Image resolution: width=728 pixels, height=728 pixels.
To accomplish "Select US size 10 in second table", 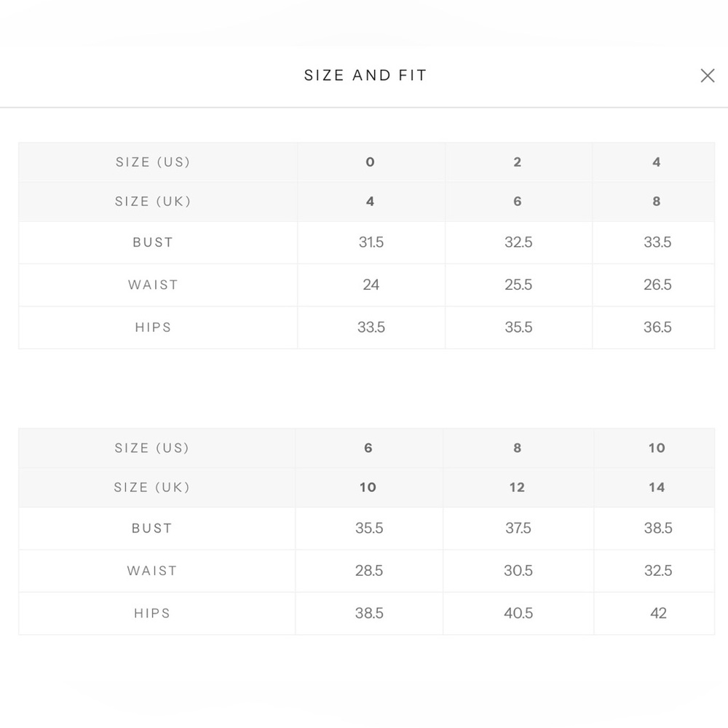I will point(657,448).
